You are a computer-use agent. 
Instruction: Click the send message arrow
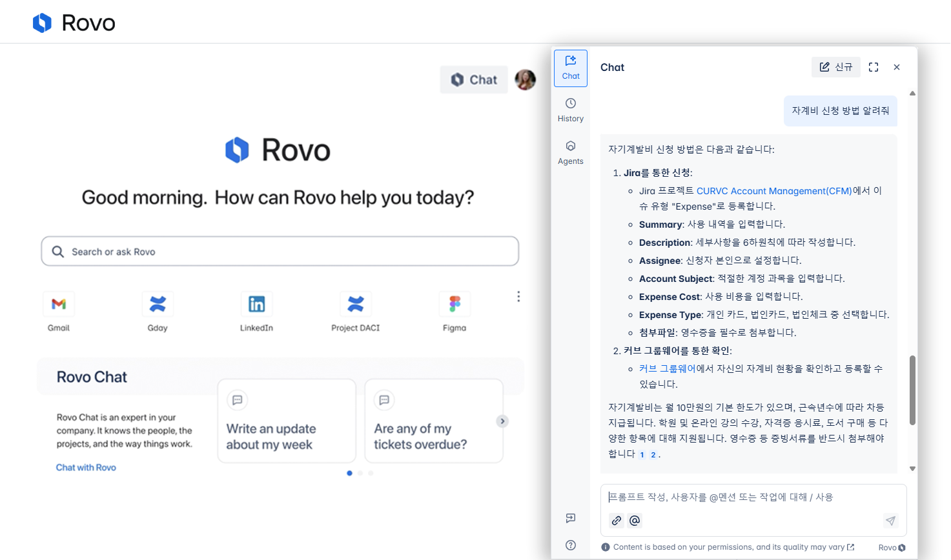click(890, 521)
